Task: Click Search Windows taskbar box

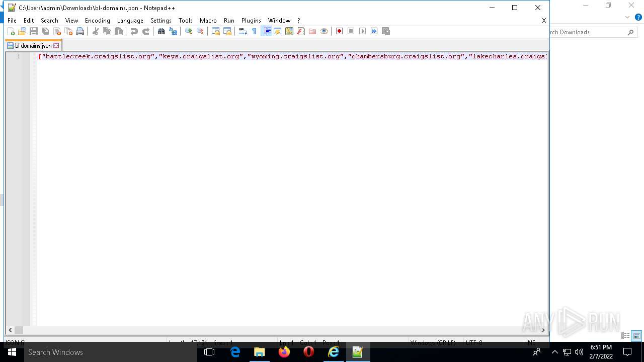Action: click(111, 352)
